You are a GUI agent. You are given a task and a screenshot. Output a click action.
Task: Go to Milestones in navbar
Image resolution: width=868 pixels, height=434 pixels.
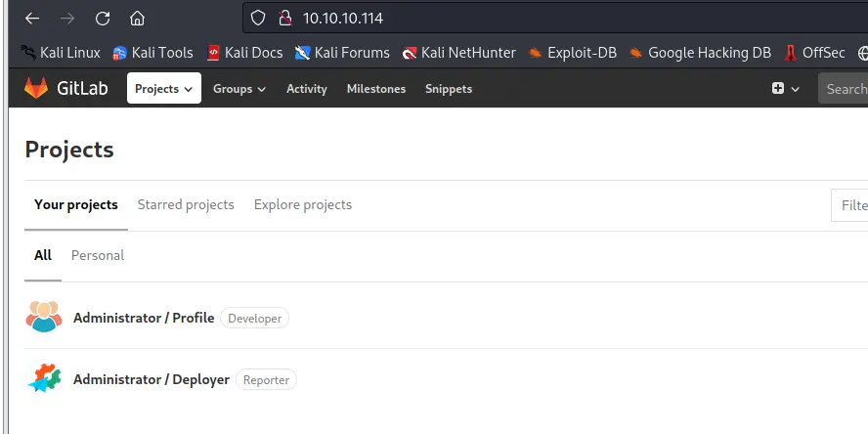375,88
